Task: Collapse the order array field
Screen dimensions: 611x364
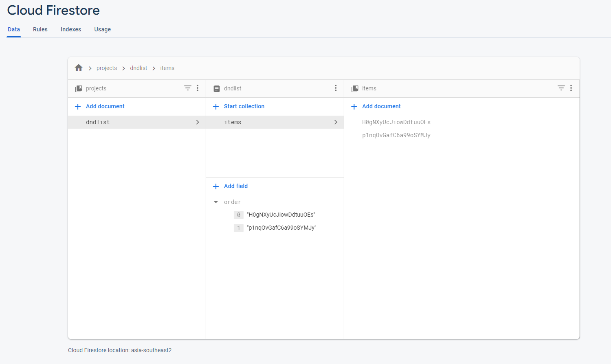Action: pyautogui.click(x=216, y=202)
